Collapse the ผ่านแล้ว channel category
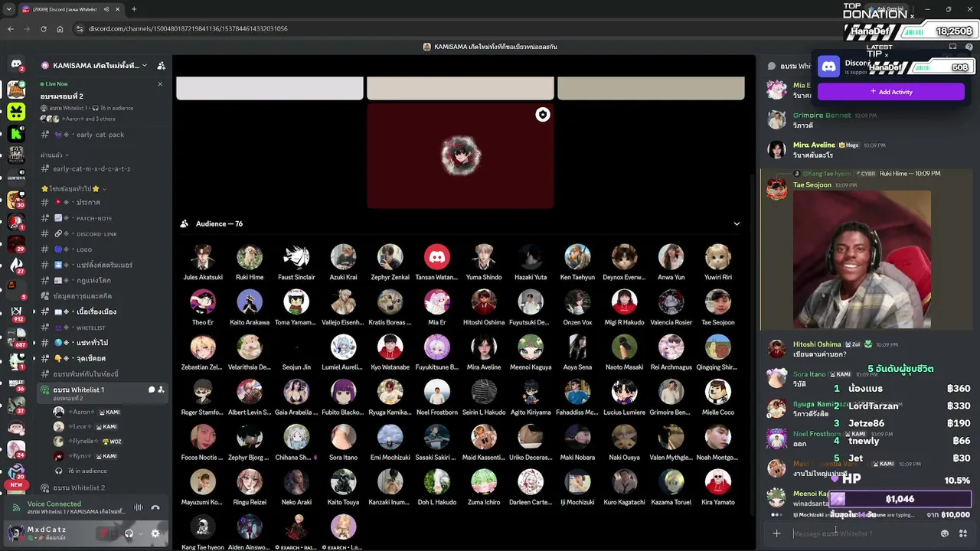Image resolution: width=980 pixels, height=551 pixels. click(54, 155)
